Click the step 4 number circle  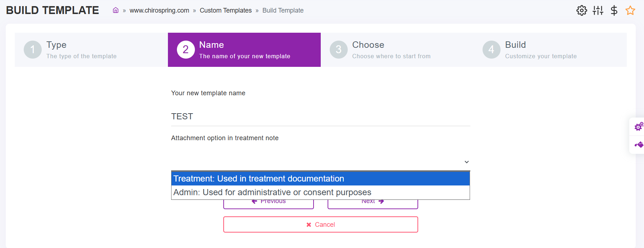[491, 50]
